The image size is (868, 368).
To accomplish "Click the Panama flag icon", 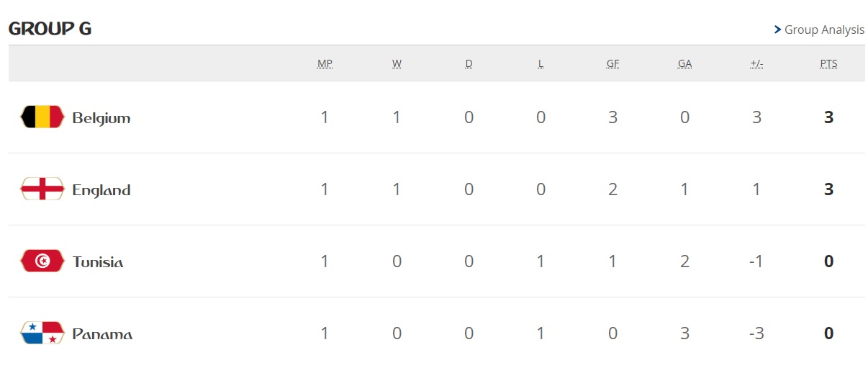I will [42, 333].
